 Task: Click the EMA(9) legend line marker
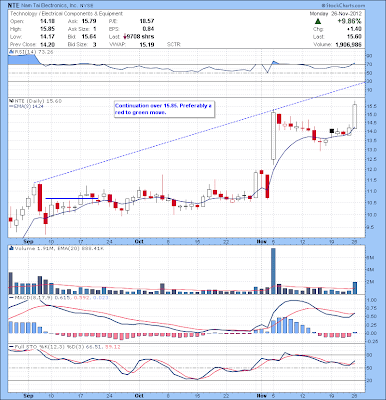point(11,106)
